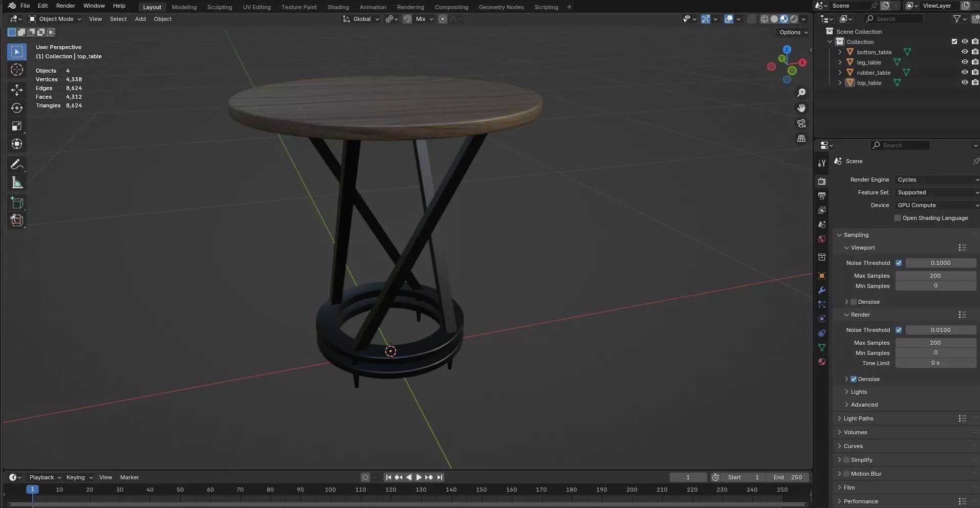
Task: Select the Select Box tool
Action: [x=17, y=52]
